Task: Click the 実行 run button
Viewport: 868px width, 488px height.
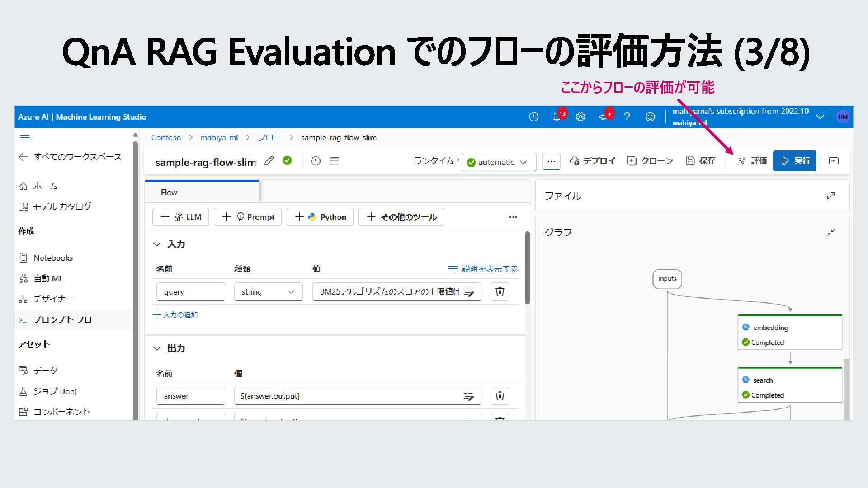Action: point(795,161)
